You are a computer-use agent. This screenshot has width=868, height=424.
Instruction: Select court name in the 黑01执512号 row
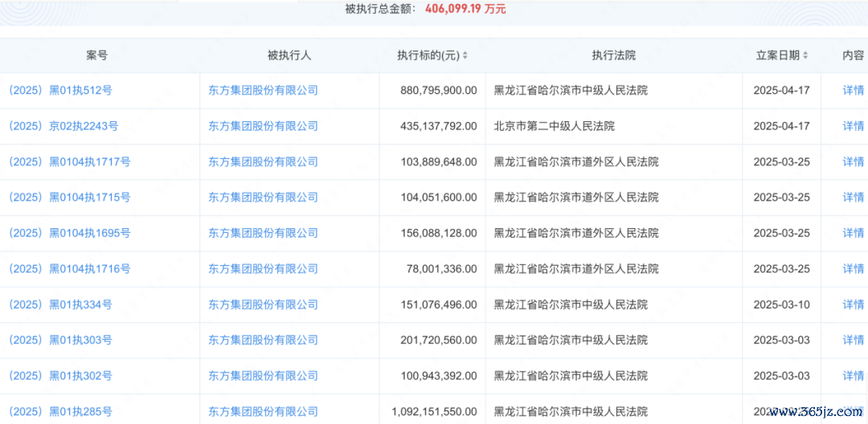(571, 90)
